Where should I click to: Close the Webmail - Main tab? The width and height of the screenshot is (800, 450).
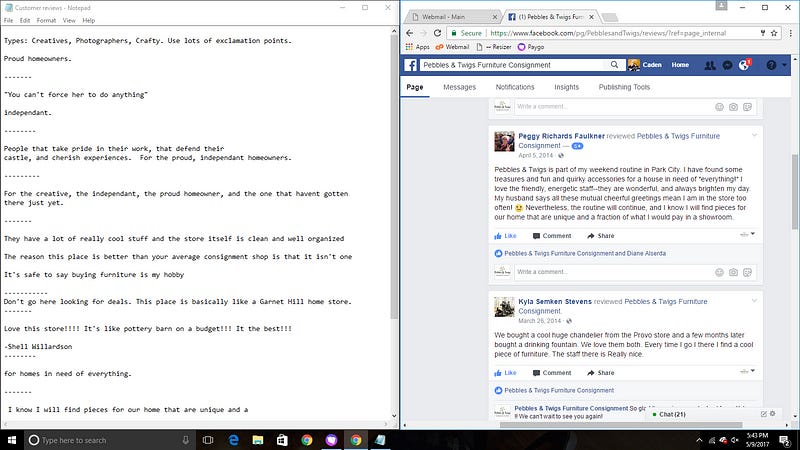(x=494, y=17)
